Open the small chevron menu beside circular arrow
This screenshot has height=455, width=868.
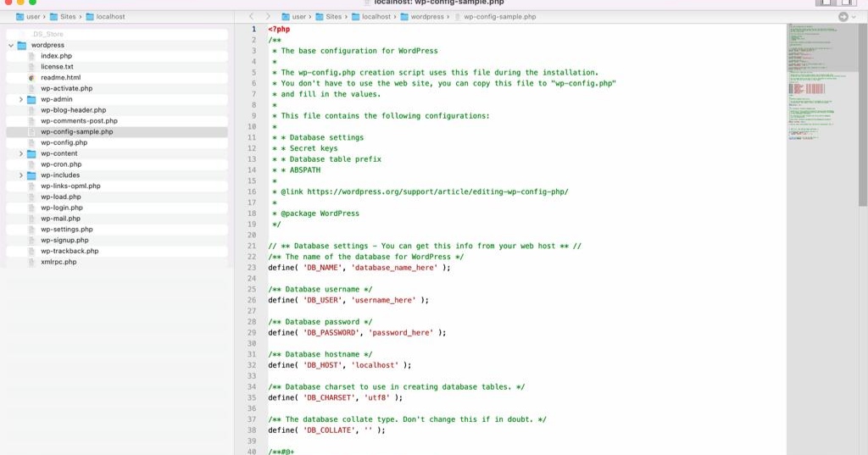[853, 17]
